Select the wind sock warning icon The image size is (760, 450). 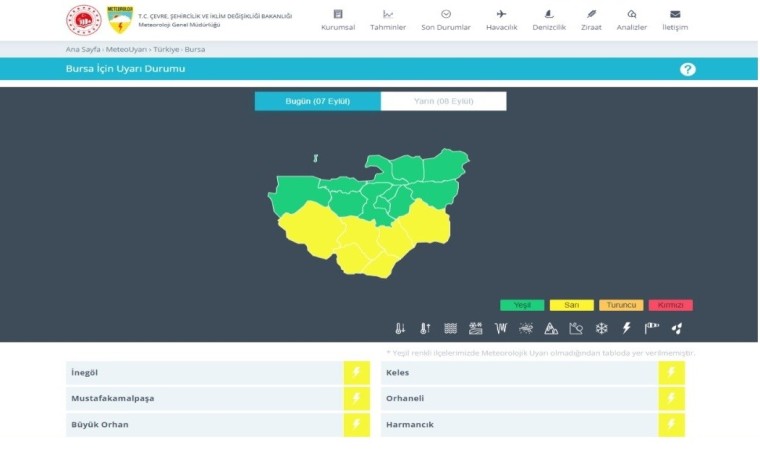(652, 328)
